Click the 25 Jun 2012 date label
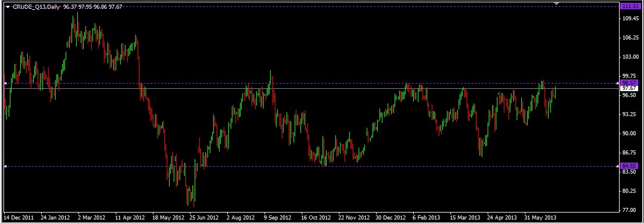The height and width of the screenshot is (223, 644). (x=203, y=217)
